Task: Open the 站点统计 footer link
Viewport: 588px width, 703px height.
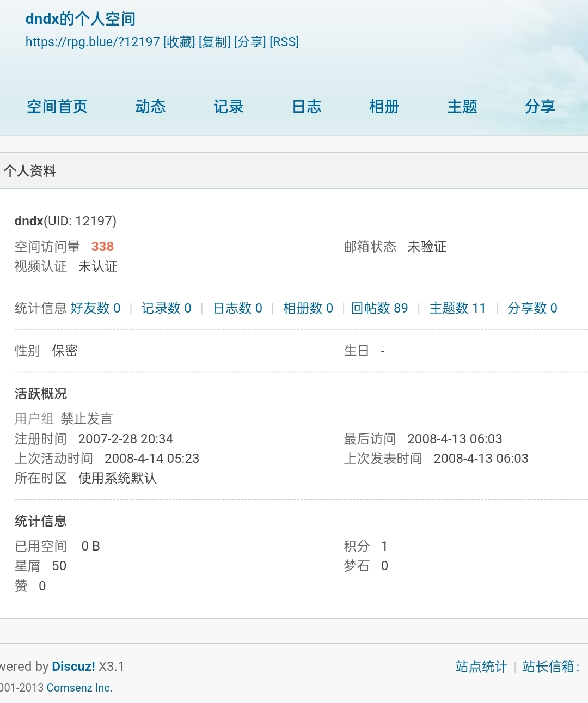Action: click(x=481, y=667)
